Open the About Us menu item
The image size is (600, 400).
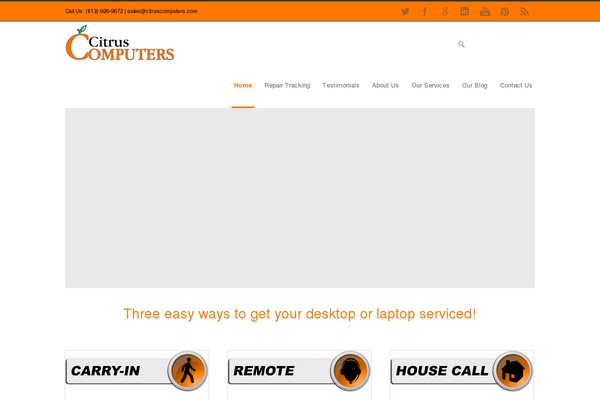click(x=385, y=85)
